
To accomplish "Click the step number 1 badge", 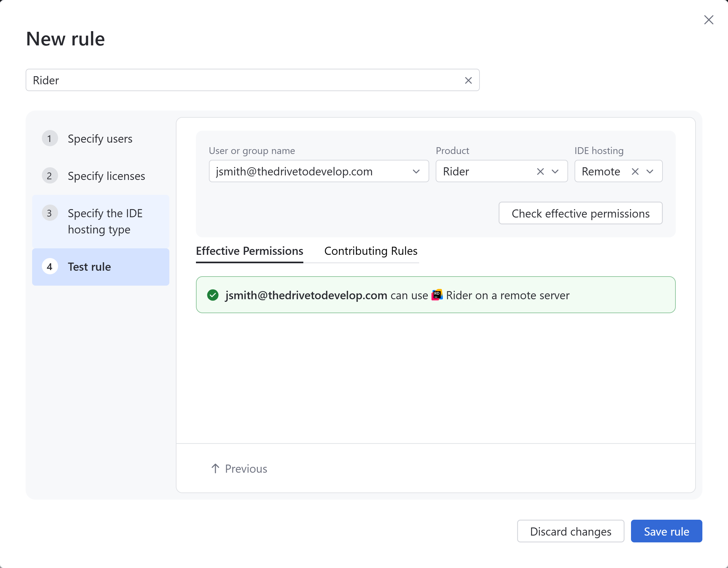I will tap(50, 138).
